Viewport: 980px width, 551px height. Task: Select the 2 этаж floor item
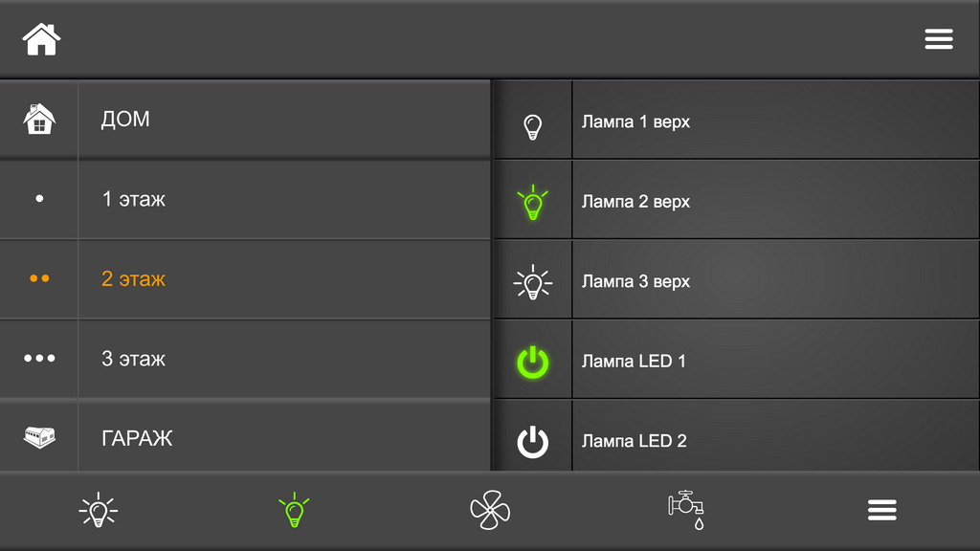[245, 279]
